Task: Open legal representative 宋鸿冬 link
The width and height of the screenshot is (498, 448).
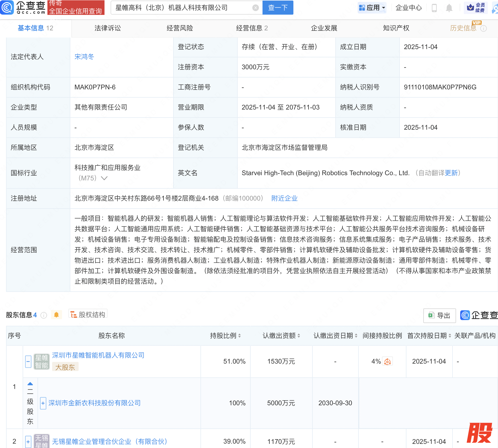Action: pyautogui.click(x=84, y=57)
